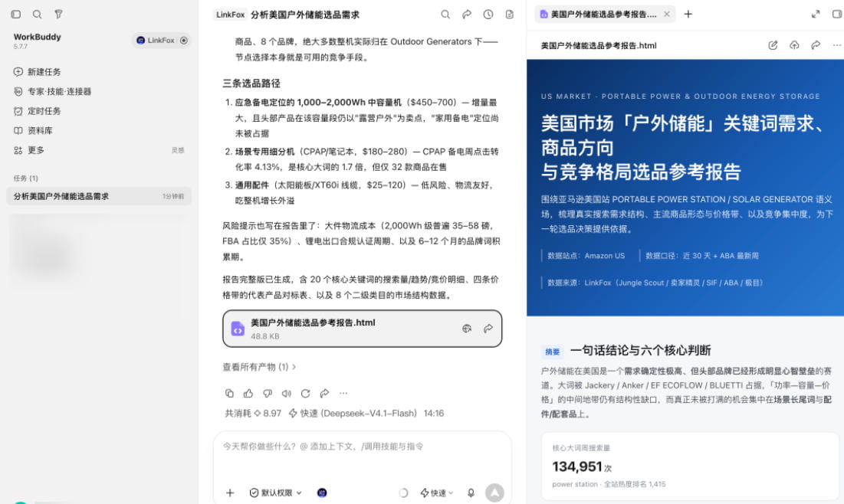Open the 资料库 library entry
The width and height of the screenshot is (844, 504).
pyautogui.click(x=33, y=130)
